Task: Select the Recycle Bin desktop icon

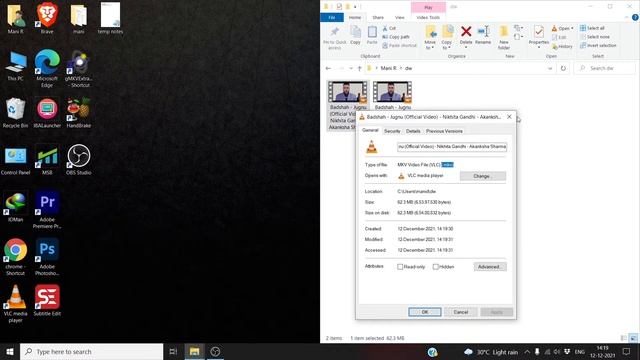Action: click(x=16, y=113)
